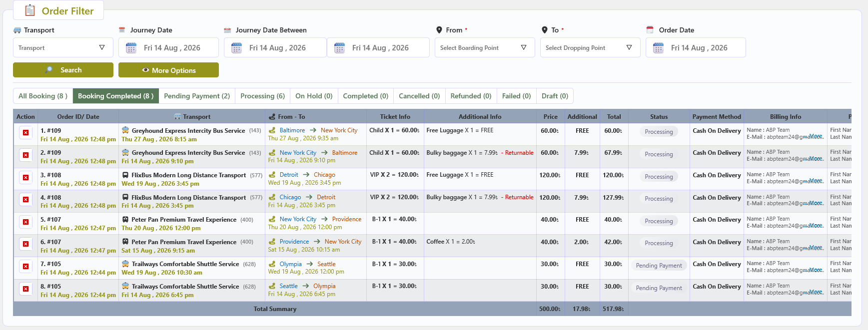Click the Order Filter clipboard icon

30,10
